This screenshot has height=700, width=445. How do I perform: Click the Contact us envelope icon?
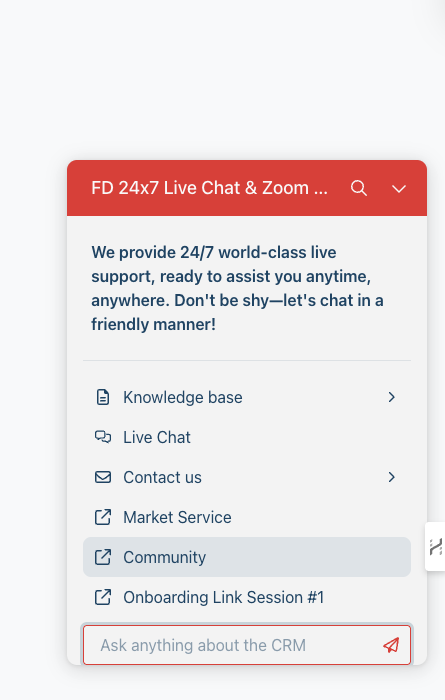[103, 477]
